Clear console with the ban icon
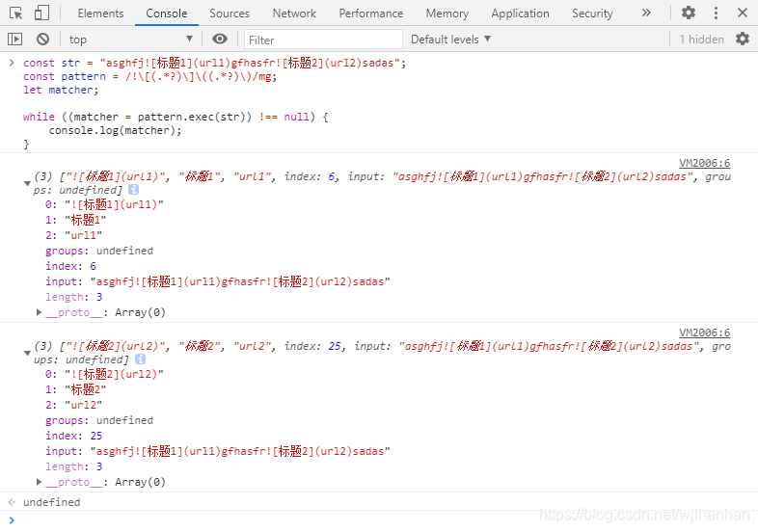 43,39
